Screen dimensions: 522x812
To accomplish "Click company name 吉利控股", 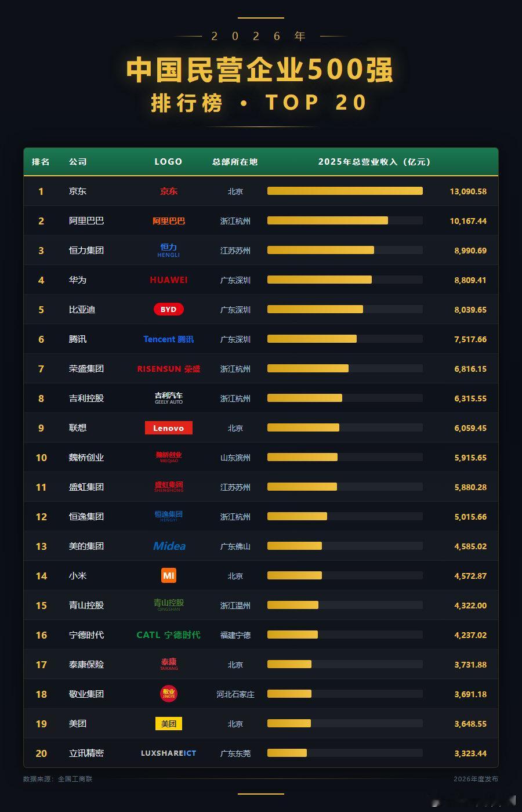I will pyautogui.click(x=86, y=398).
